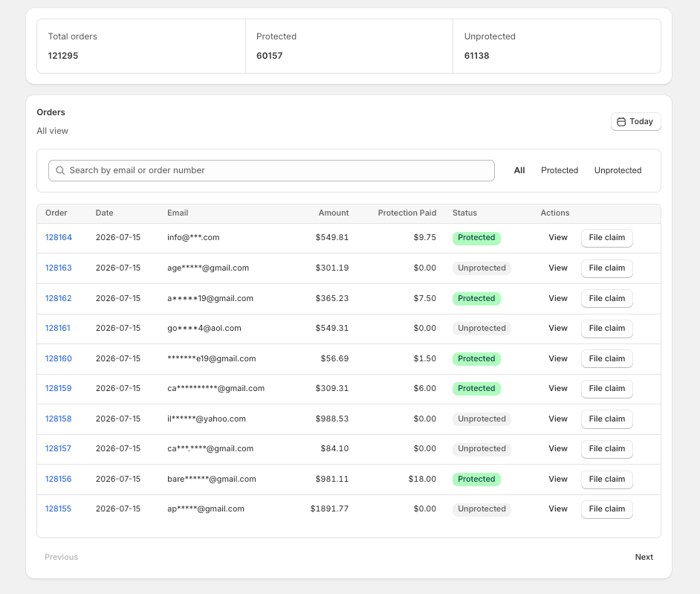View details for order 128163
700x594 pixels.
click(x=558, y=268)
